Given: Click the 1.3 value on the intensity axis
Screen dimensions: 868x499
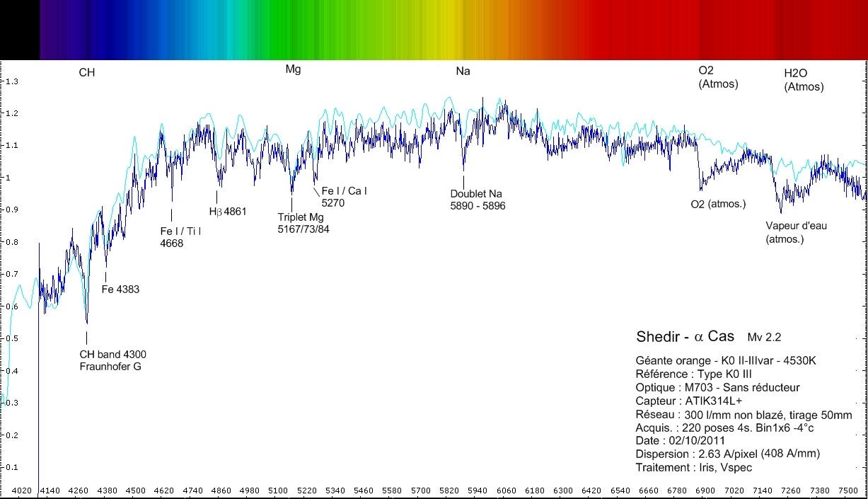Looking at the screenshot, I should point(12,82).
